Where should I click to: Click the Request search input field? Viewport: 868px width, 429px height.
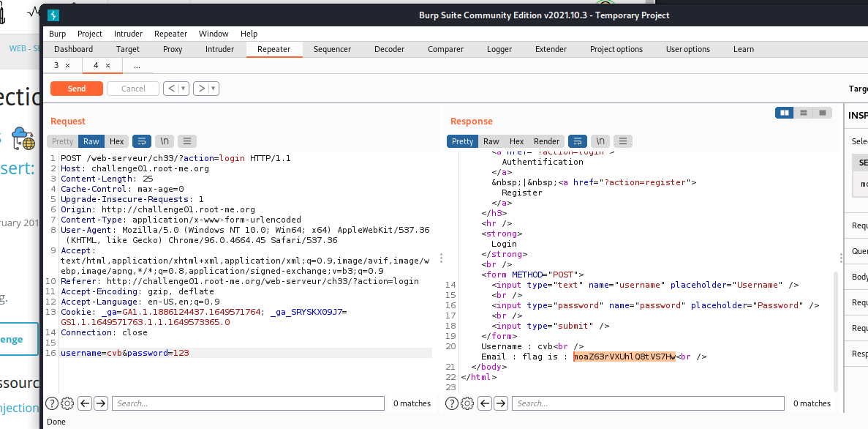(248, 403)
